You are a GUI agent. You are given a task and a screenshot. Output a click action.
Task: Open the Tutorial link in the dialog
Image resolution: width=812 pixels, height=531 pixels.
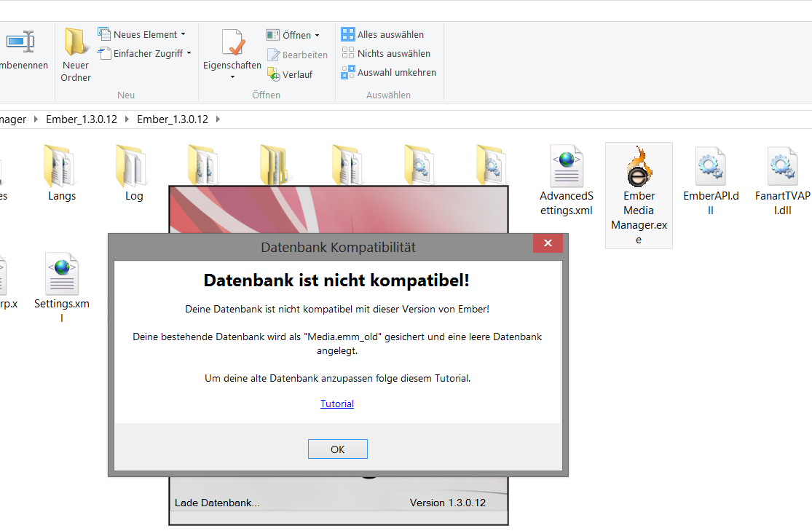pos(337,404)
